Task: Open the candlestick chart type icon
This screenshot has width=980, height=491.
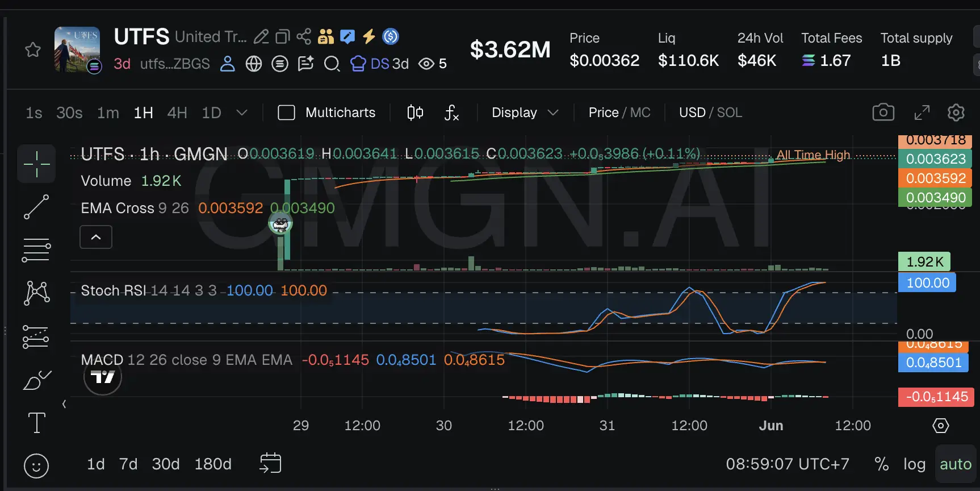Action: click(416, 113)
